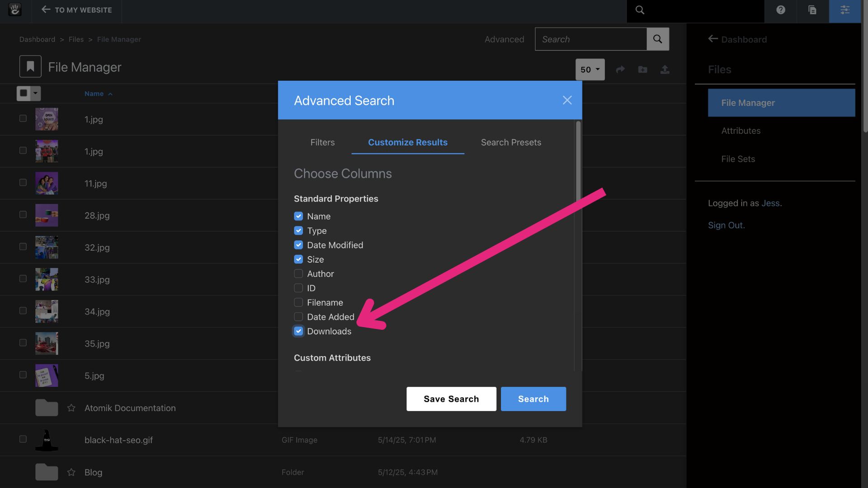This screenshot has width=868, height=488.
Task: Open the 50 items per page dropdown
Action: pos(590,70)
